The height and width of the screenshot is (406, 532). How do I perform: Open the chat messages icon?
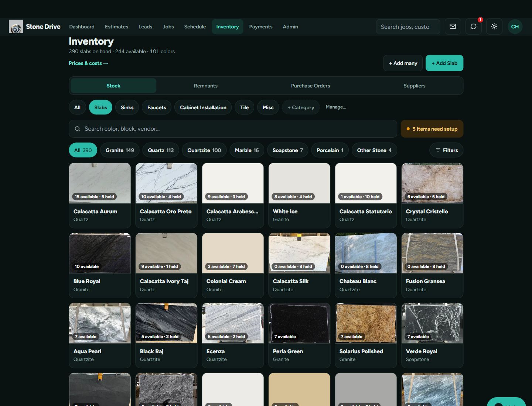473,27
